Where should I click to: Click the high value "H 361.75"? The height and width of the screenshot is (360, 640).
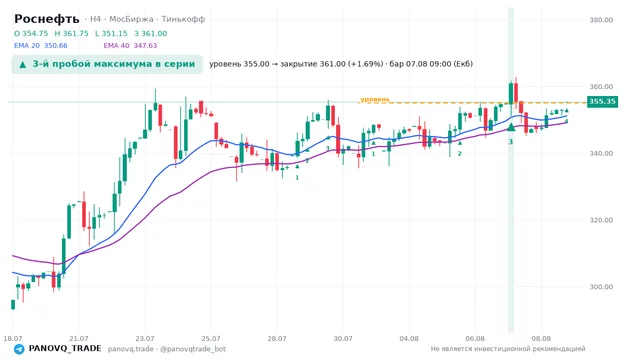71,33
